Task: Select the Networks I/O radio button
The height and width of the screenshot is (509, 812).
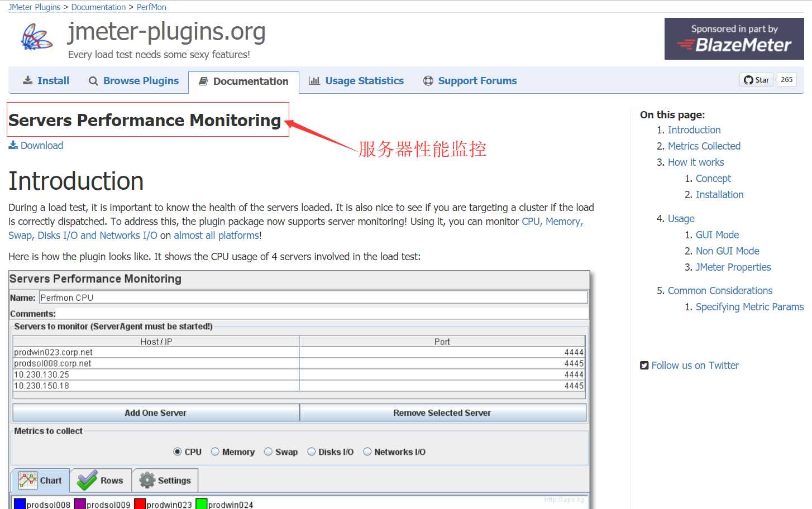Action: (367, 452)
